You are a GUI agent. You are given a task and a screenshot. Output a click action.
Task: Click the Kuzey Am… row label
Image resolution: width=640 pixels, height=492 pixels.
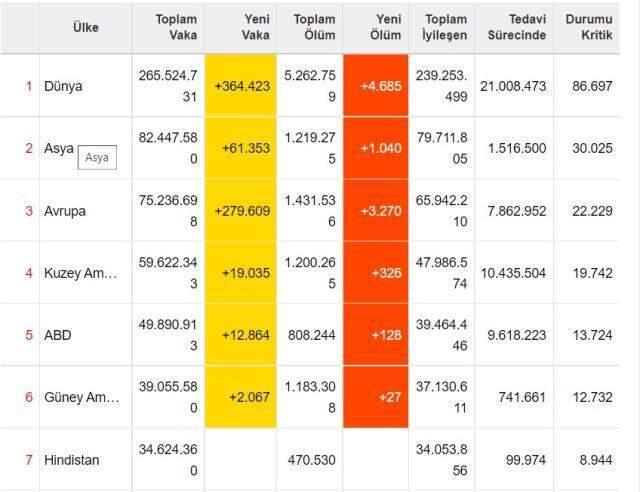click(82, 273)
